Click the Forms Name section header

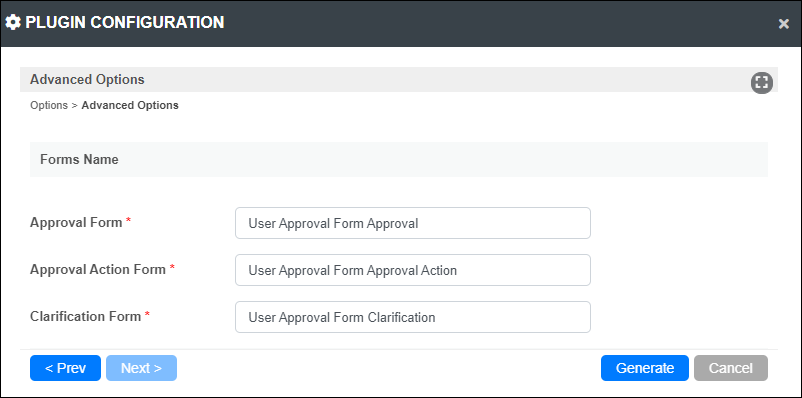(399, 160)
